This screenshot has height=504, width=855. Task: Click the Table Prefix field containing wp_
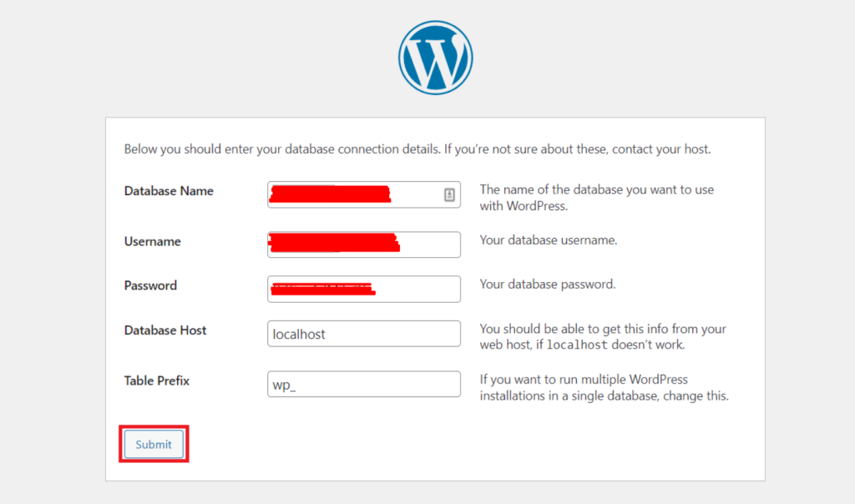[x=363, y=384]
